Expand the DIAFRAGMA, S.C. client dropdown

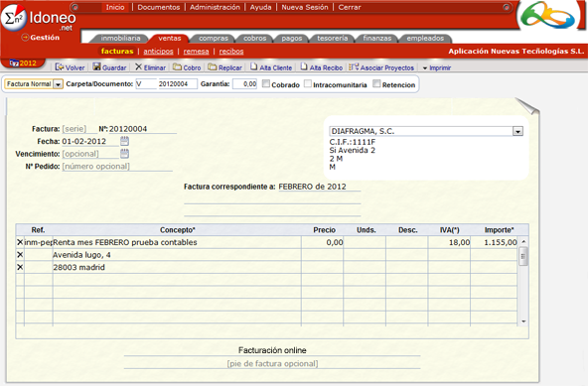[517, 132]
